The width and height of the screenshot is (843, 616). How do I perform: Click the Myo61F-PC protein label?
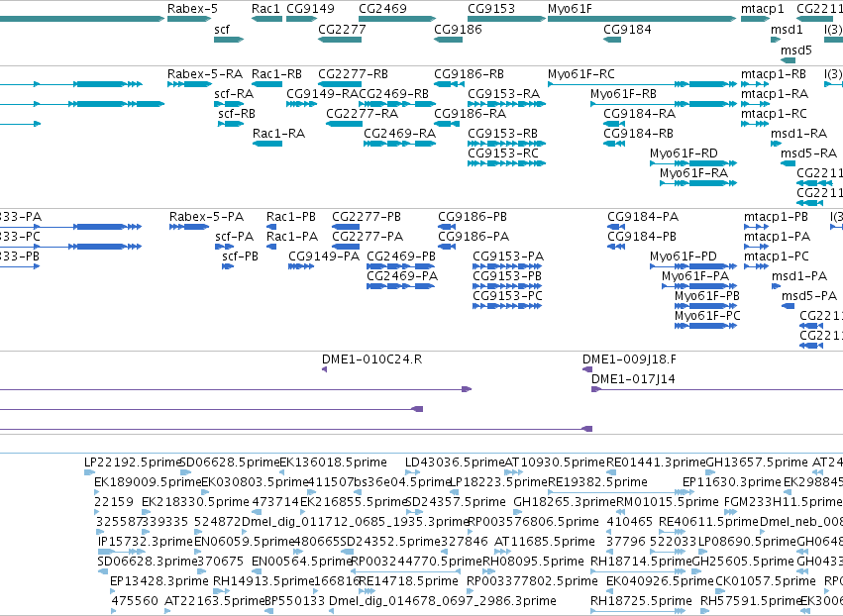[707, 316]
